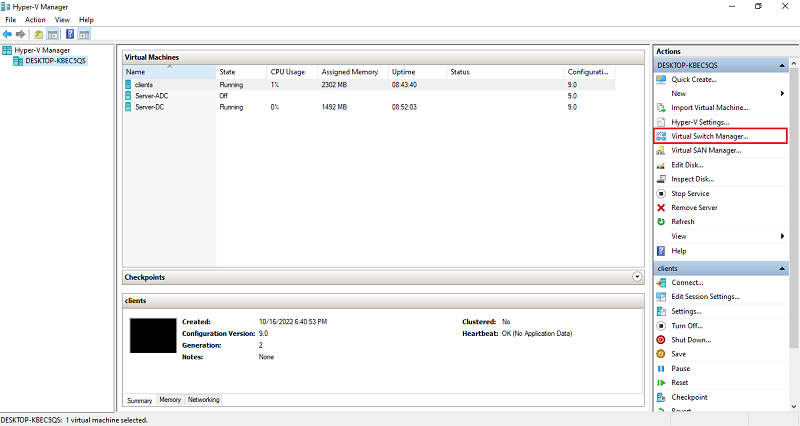Viewport: 800px width, 426px height.
Task: Open the Action menu
Action: 35,19
